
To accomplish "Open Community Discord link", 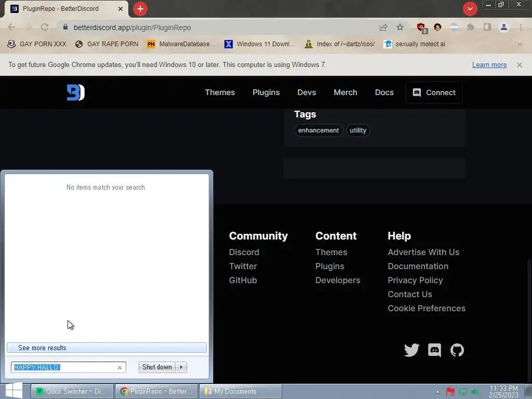I will tap(244, 252).
